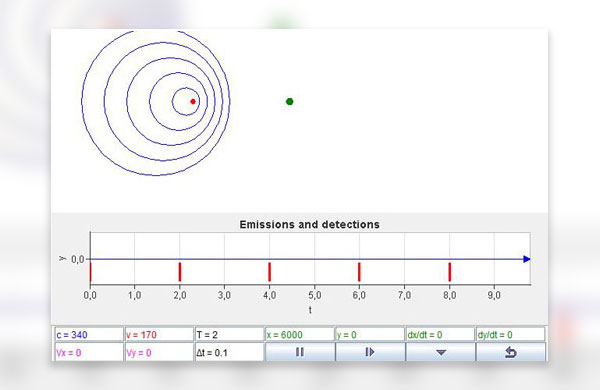Image resolution: width=600 pixels, height=390 pixels.
Task: Click the 5,0 tick label
Action: point(315,295)
